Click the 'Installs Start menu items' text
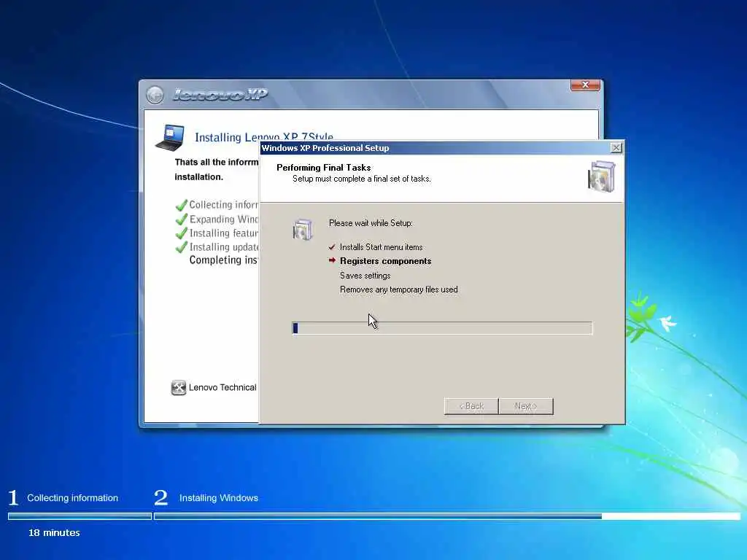This screenshot has height=560, width=747. pos(381,247)
